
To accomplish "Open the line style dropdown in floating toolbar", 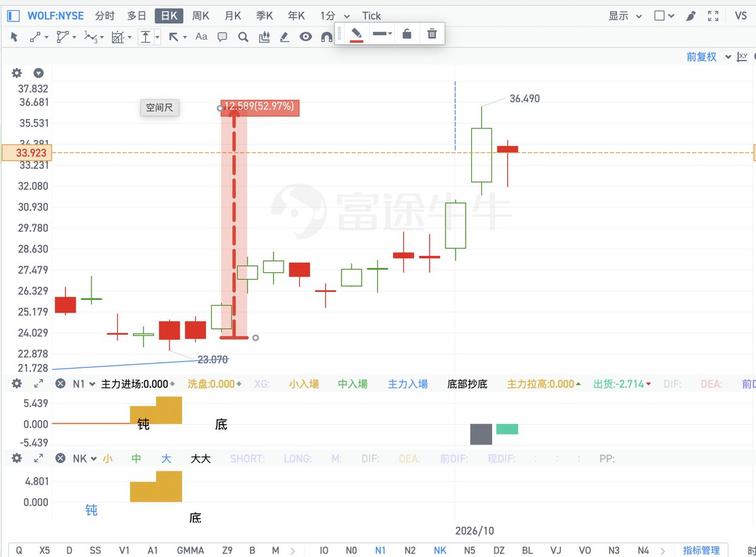I will [382, 34].
